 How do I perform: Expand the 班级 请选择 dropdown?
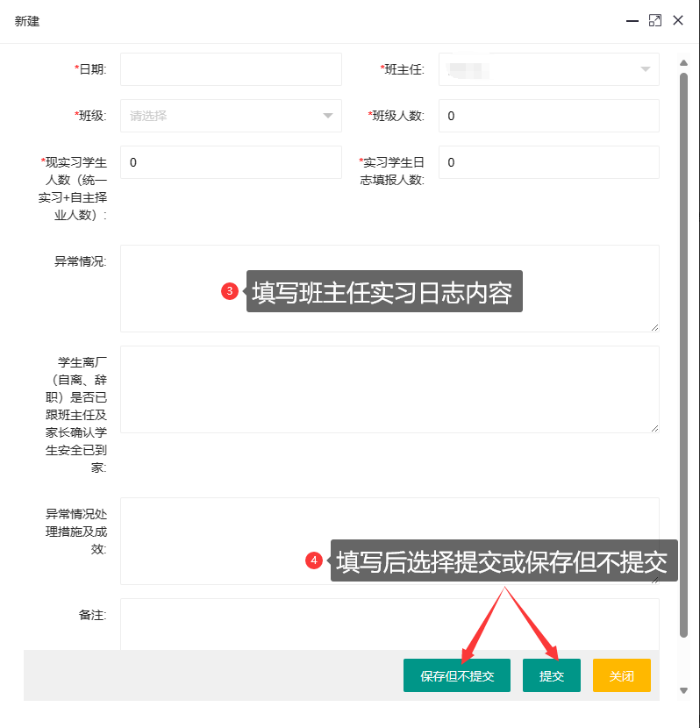click(231, 116)
